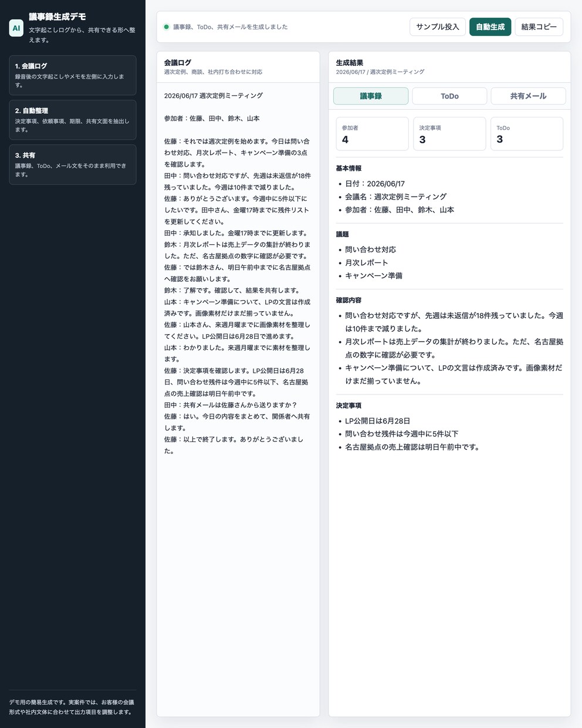Click the キャンペーン準備 agenda item
The image size is (582, 728).
[374, 275]
